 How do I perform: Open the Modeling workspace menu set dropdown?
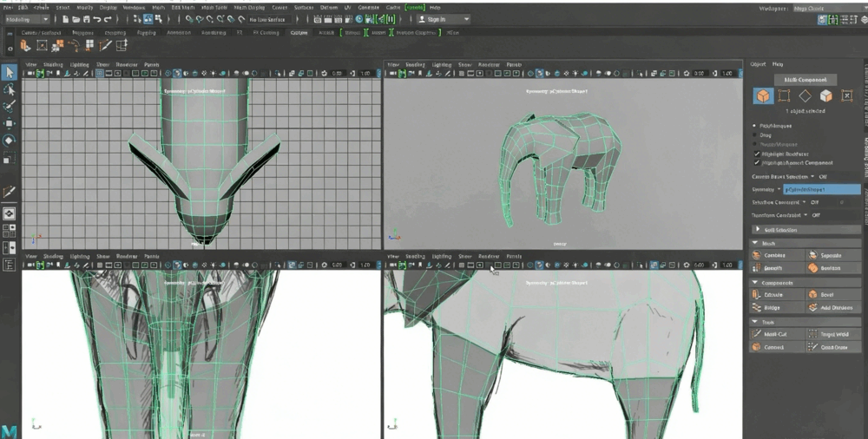click(x=27, y=19)
